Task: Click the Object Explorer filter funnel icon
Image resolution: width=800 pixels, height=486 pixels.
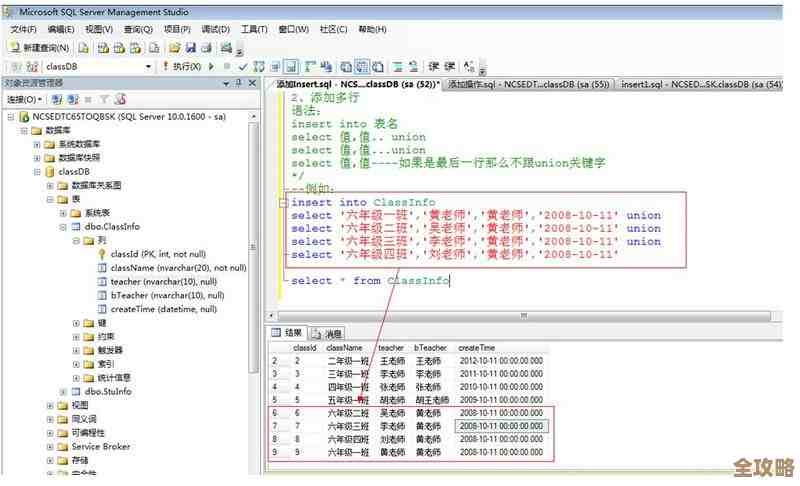Action: pos(105,99)
